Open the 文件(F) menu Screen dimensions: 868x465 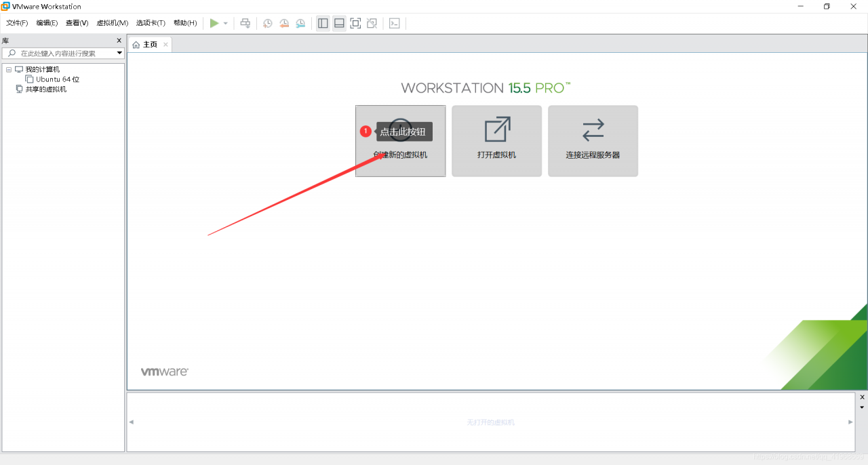click(17, 23)
